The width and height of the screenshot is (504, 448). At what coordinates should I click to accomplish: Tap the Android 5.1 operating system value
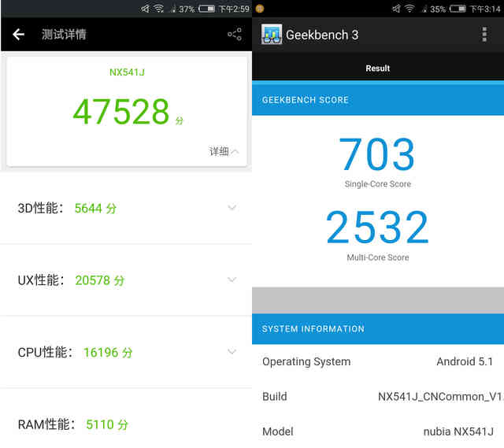pos(465,361)
